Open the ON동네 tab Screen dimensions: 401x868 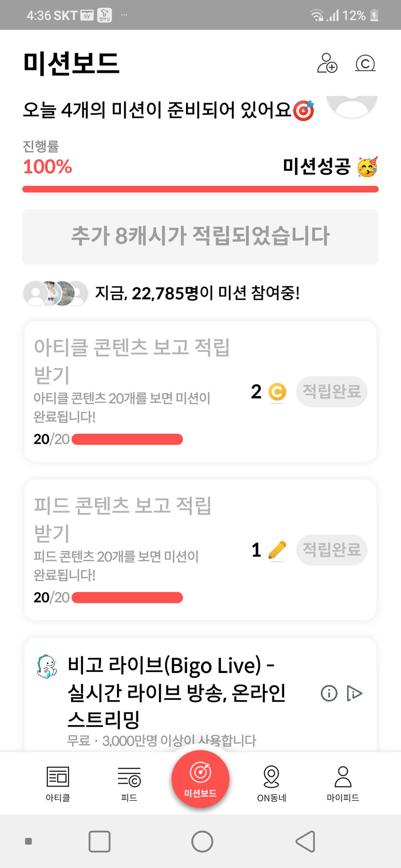tap(272, 784)
